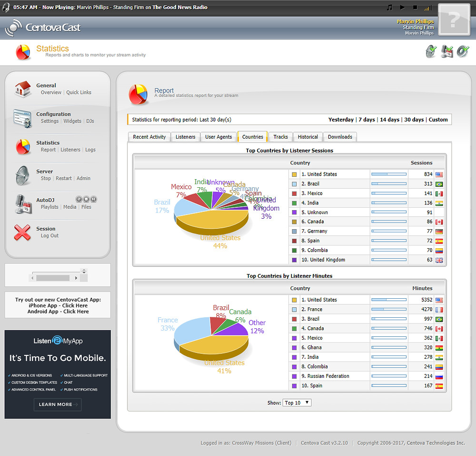Select the Yesterday reporting period
This screenshot has width=476, height=456.
(341, 120)
